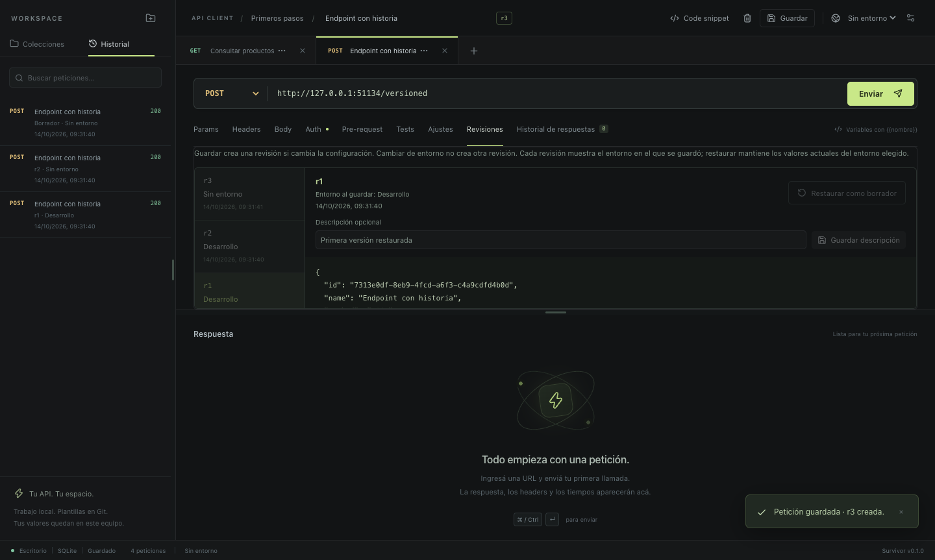Image resolution: width=935 pixels, height=560 pixels.
Task: Open history entry r1 · Desarrollo
Action: click(85, 215)
